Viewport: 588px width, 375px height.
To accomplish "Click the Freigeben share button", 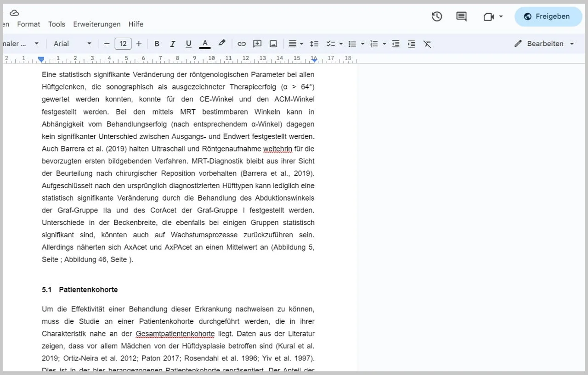I will [548, 17].
